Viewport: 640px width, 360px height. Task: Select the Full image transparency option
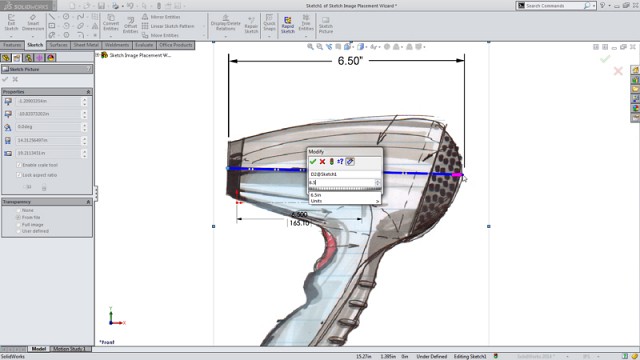point(18,224)
